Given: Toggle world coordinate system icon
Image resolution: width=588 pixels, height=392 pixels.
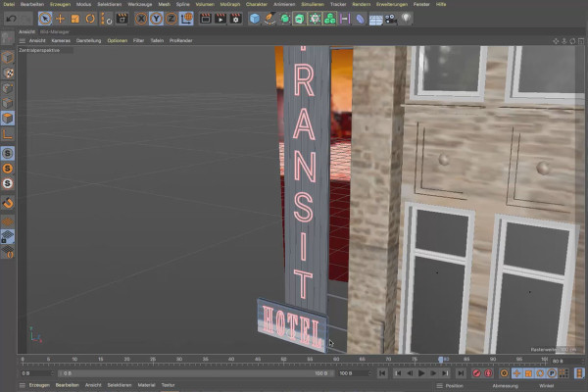Looking at the screenshot, I should 186,19.
